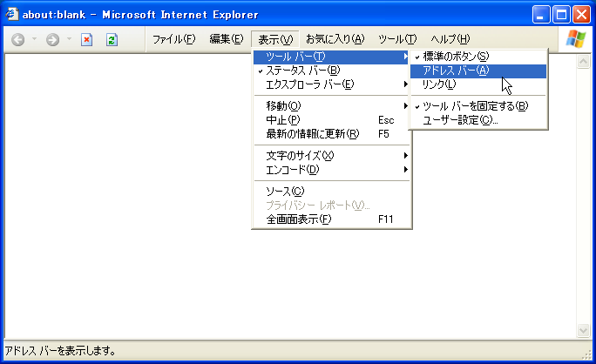Open the ツール(T) menu
The image size is (596, 364).
(397, 39)
